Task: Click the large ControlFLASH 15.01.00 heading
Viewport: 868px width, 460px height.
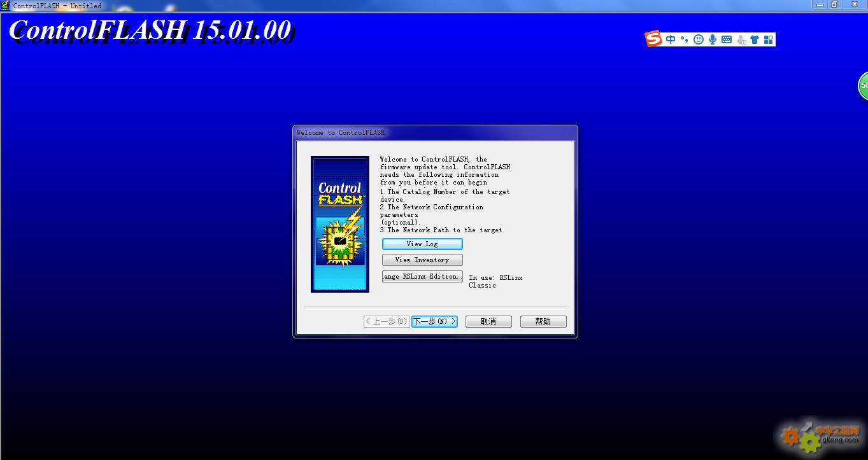Action: tap(151, 31)
